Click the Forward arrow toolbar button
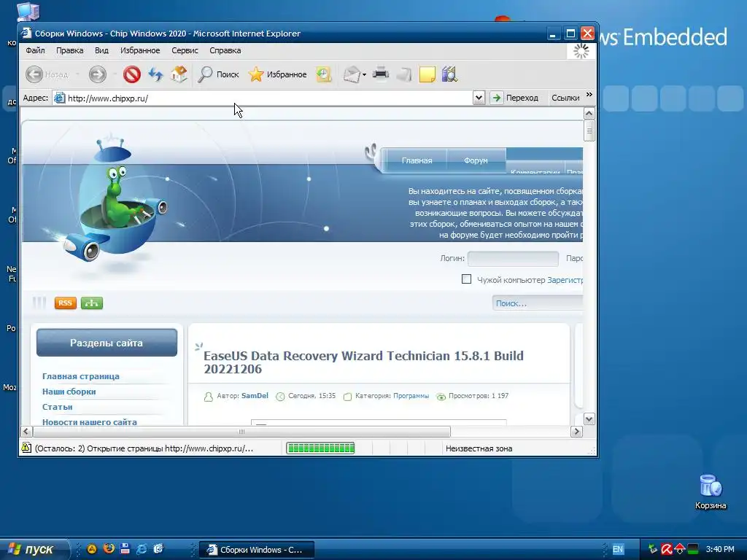 (98, 74)
